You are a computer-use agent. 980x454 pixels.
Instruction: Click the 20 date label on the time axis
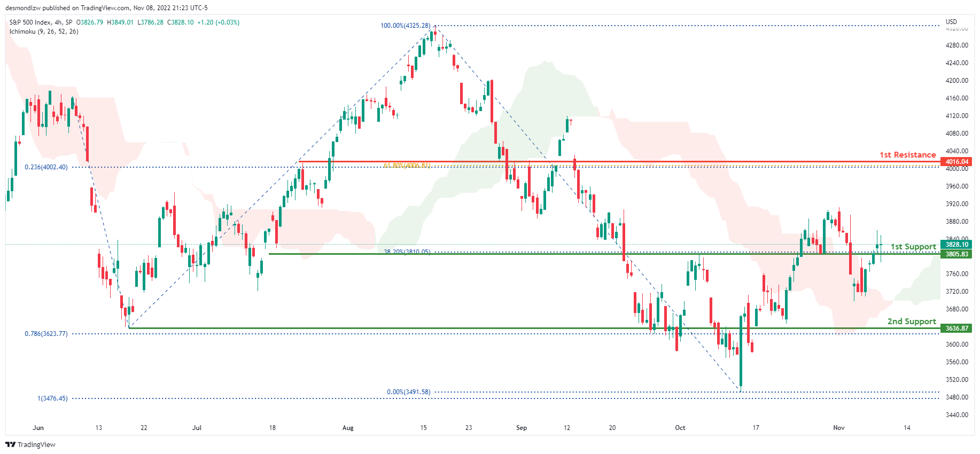612,428
